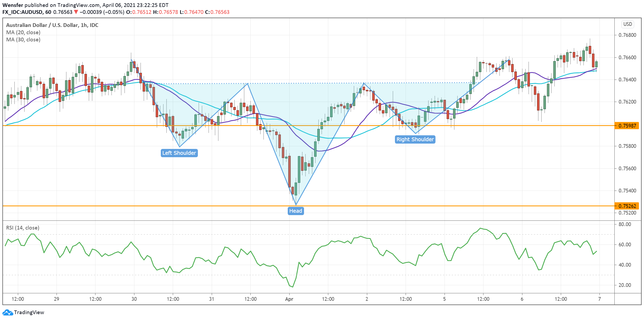Click the FX_IDC:AUDUSD symbol header text
Screen dimensions: 644x320
pyautogui.click(x=22, y=12)
